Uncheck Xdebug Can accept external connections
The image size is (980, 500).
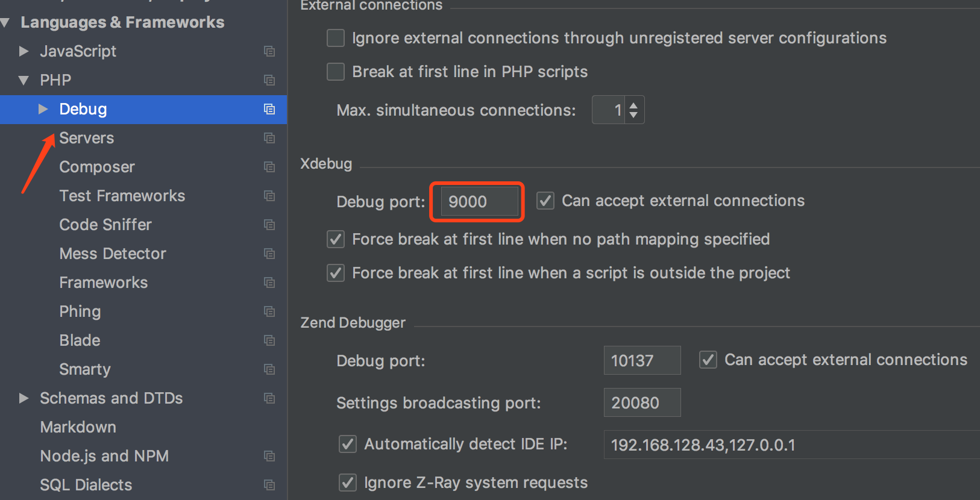(545, 201)
